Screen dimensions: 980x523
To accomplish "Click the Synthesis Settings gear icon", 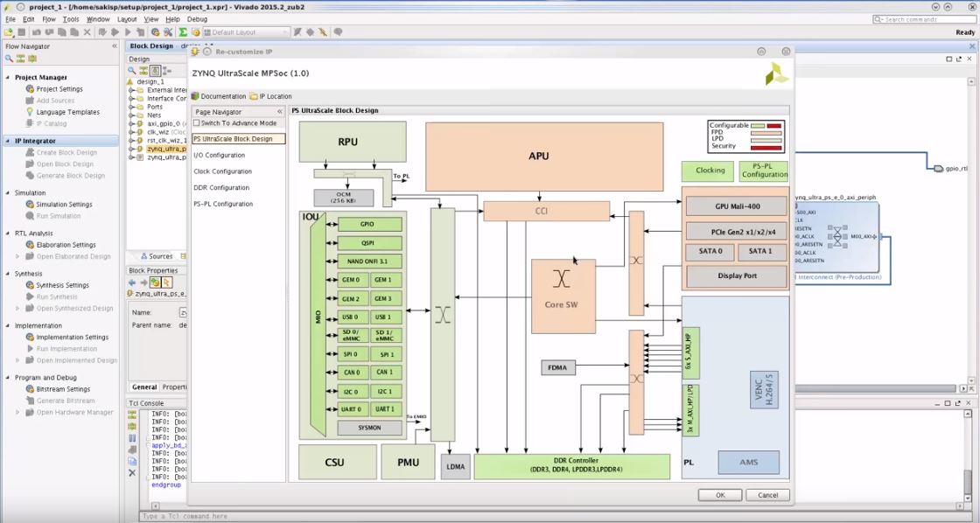I will click(x=30, y=285).
